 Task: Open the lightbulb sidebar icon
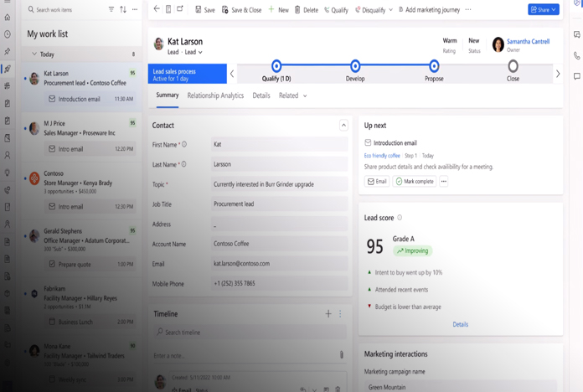point(7,173)
